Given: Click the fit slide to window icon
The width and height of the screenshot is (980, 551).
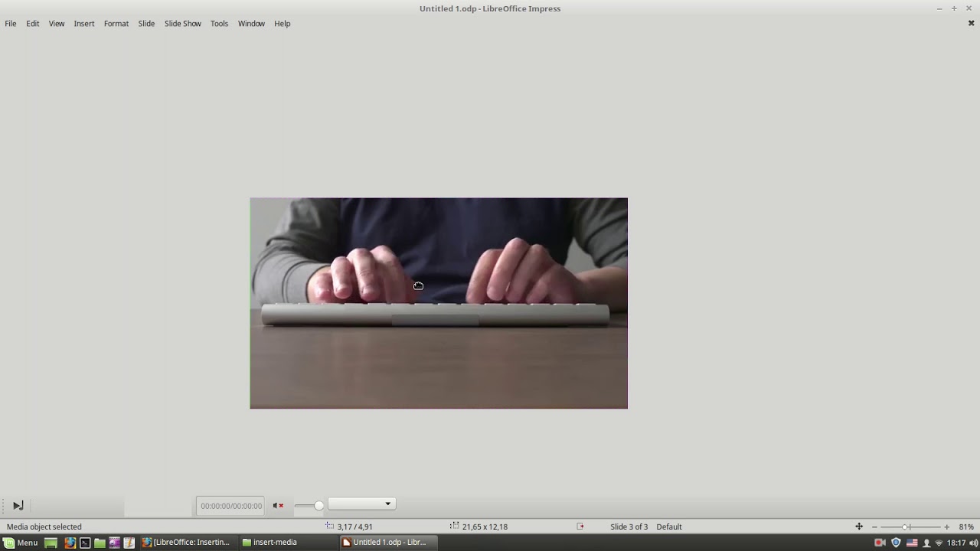Looking at the screenshot, I should (x=859, y=527).
